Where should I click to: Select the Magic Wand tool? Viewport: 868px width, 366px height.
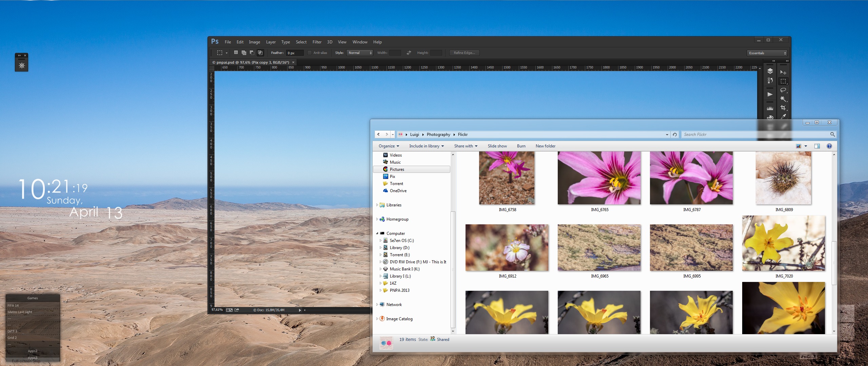[783, 99]
